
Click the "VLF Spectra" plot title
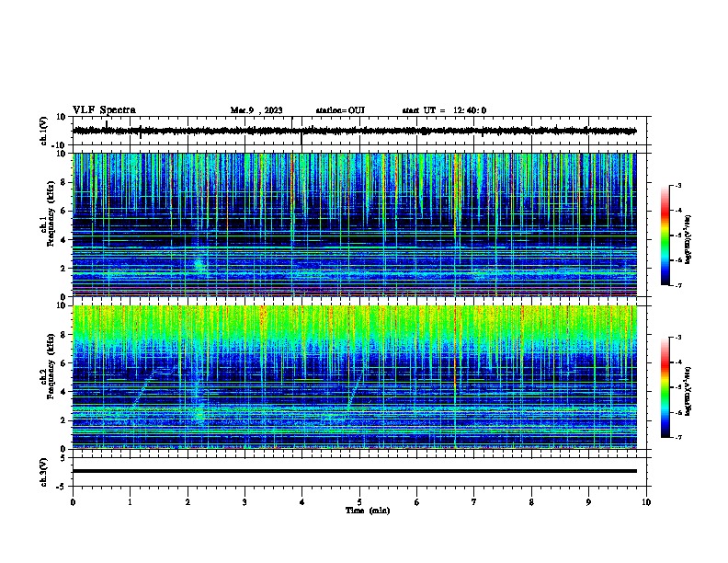104,110
